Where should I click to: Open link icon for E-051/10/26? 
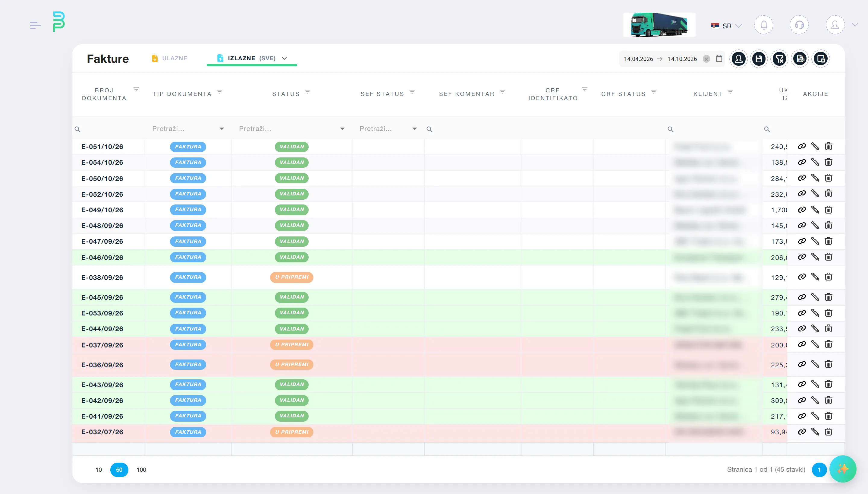pos(802,147)
